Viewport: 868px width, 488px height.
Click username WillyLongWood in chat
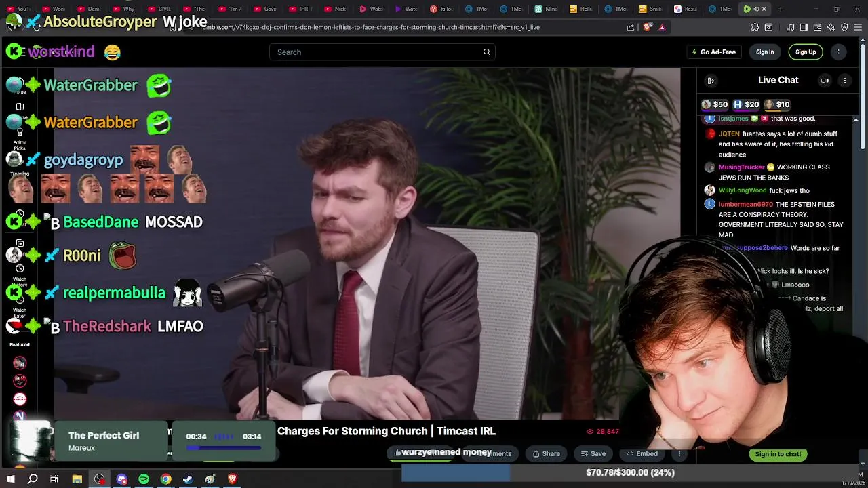(x=743, y=191)
